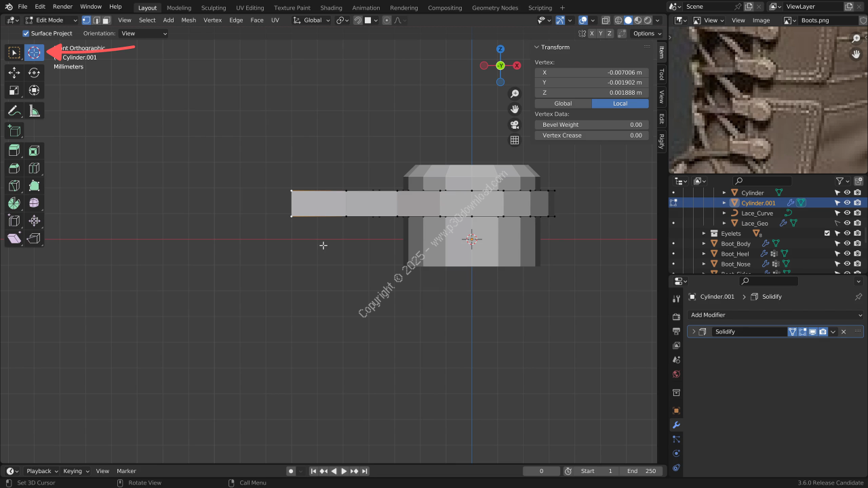This screenshot has height=488, width=868.
Task: Open the Mesh menu
Action: pos(189,20)
